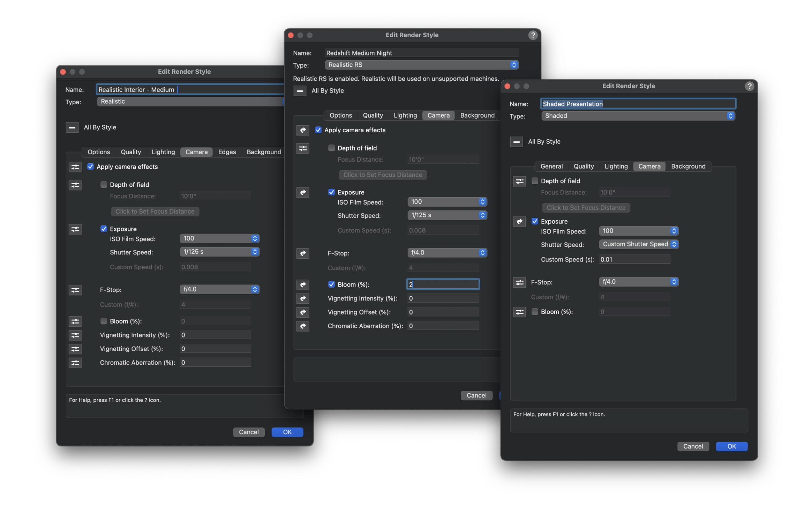Viewport: 812px width, 511px height.
Task: Click by-style icon next to Shaded F-Stop
Action: pos(519,282)
